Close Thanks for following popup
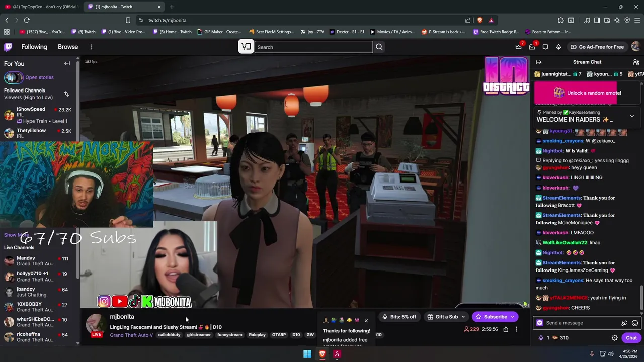 (366, 320)
